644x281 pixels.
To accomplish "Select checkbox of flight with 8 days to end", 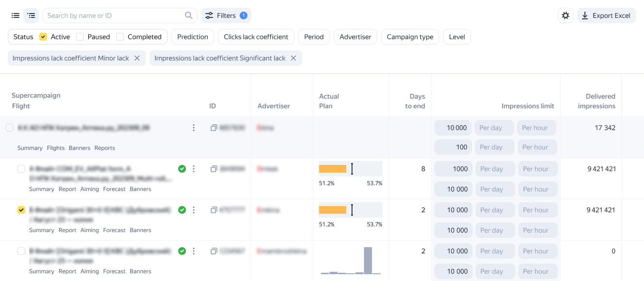I will 21,169.
